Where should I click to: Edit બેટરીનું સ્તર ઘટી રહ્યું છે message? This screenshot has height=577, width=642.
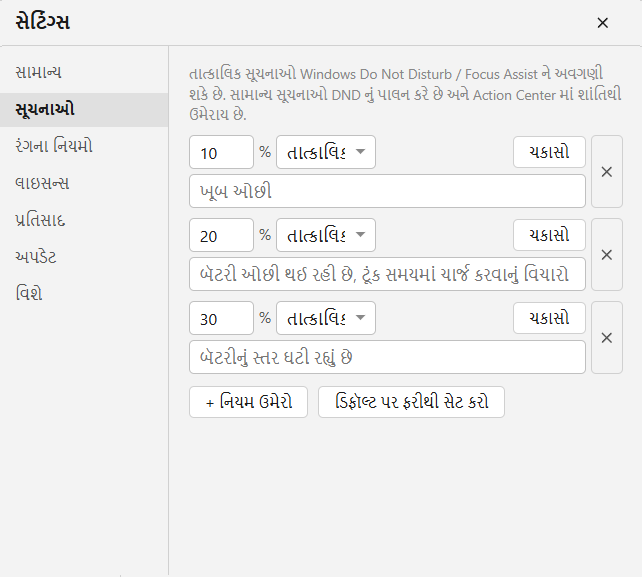point(387,357)
